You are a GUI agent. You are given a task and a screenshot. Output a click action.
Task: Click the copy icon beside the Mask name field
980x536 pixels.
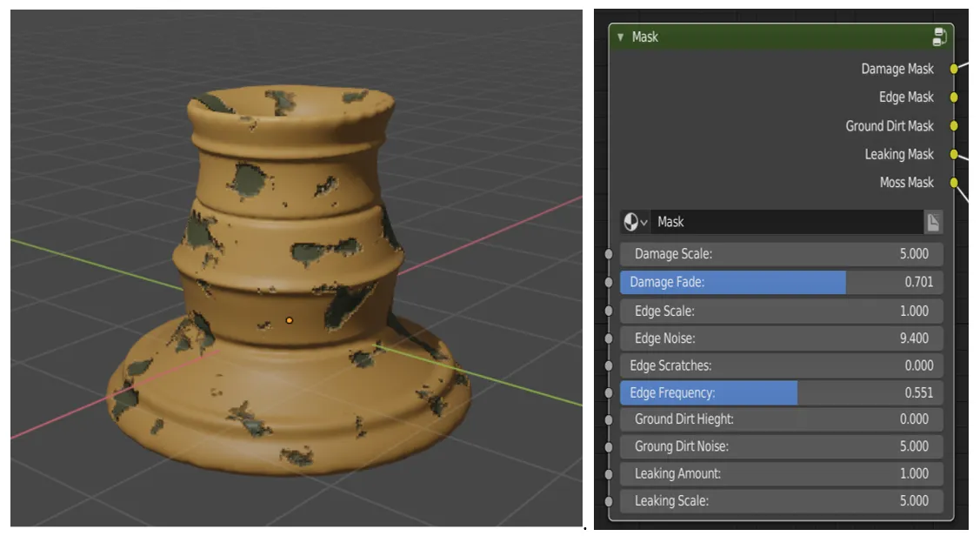[933, 222]
